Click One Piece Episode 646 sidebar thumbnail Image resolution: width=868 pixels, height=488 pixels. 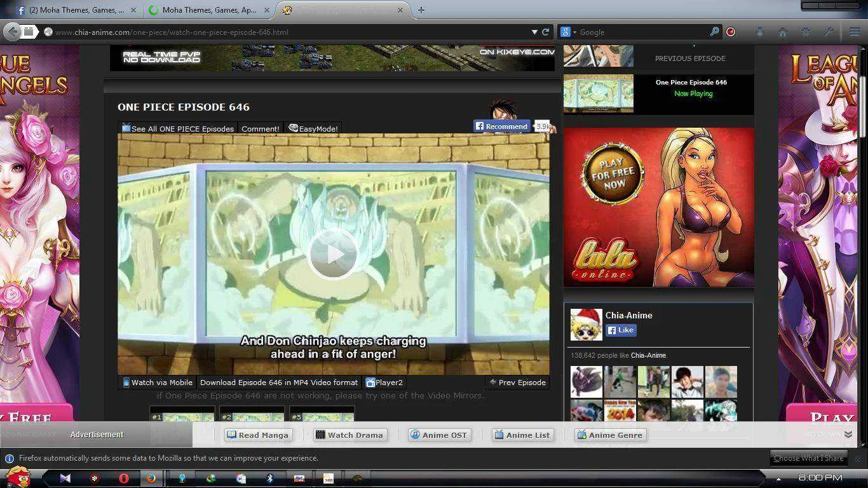pos(599,93)
